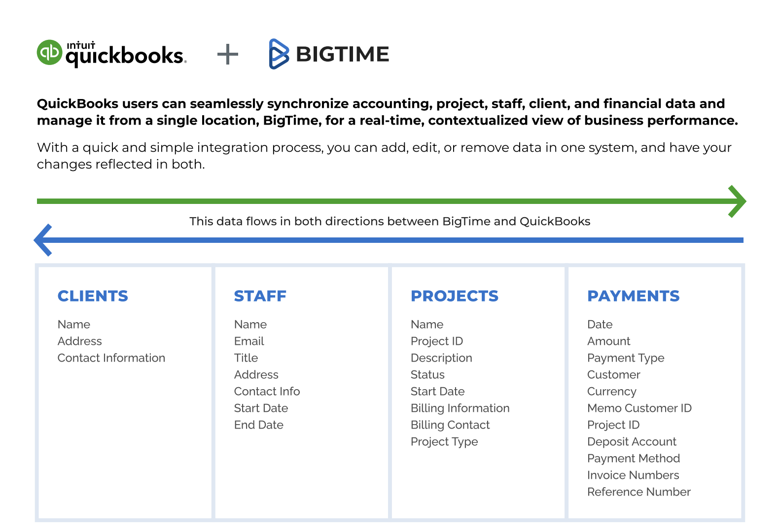Click Deposit Account in the PAYMENTS list
Image resolution: width=780 pixels, height=532 pixels.
[632, 442]
